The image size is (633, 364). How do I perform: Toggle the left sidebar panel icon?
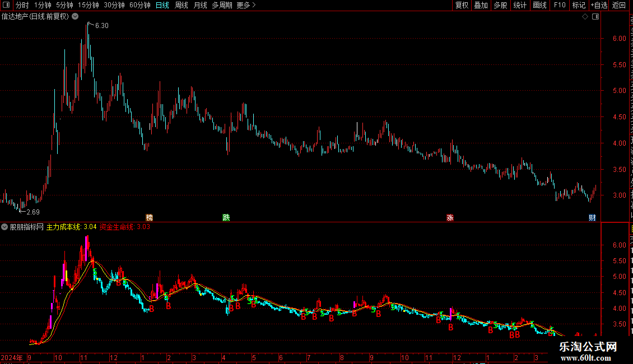(6, 5)
